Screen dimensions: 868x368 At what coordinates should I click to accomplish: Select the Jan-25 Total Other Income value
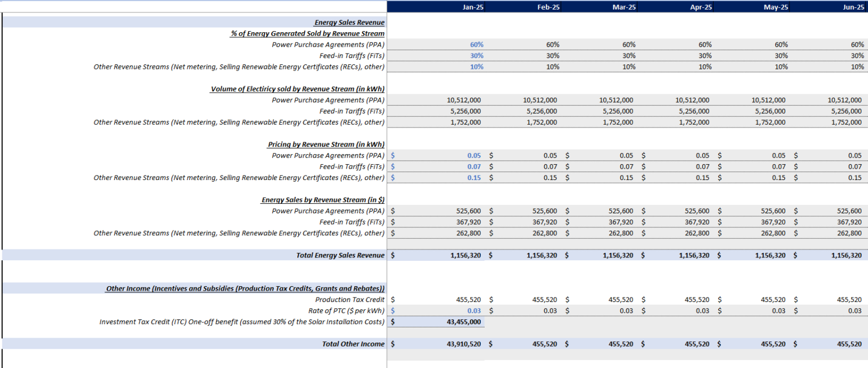(x=436, y=344)
